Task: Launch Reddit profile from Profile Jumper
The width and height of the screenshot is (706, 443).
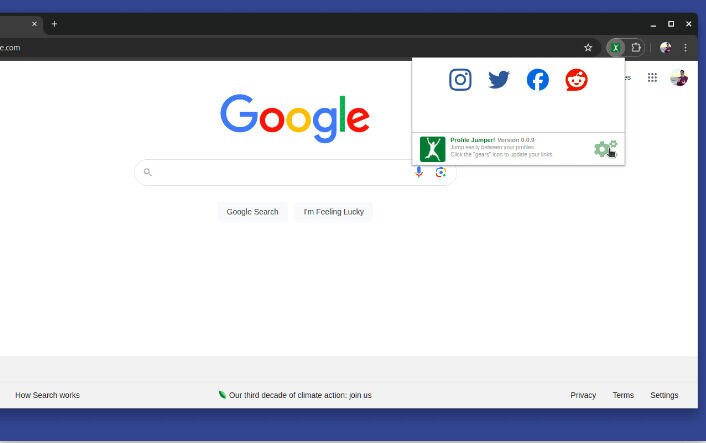Action: coord(577,80)
